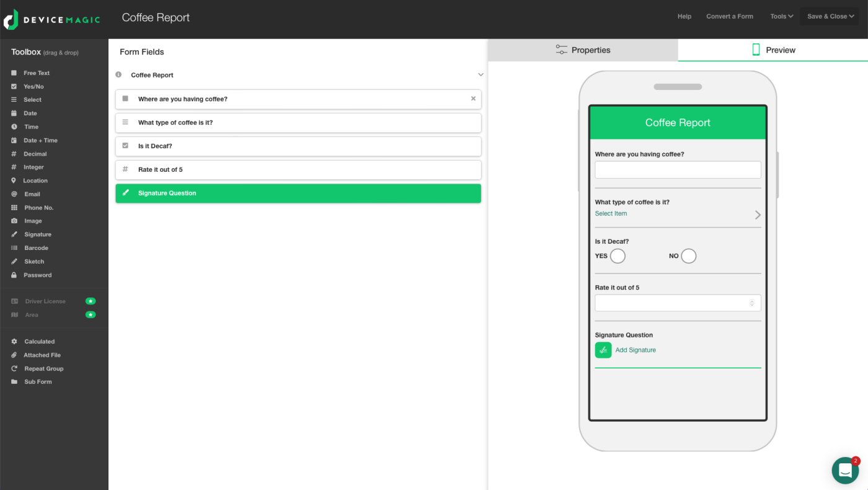Choose the Email at-sign icon
This screenshot has height=490, width=868.
pyautogui.click(x=14, y=194)
